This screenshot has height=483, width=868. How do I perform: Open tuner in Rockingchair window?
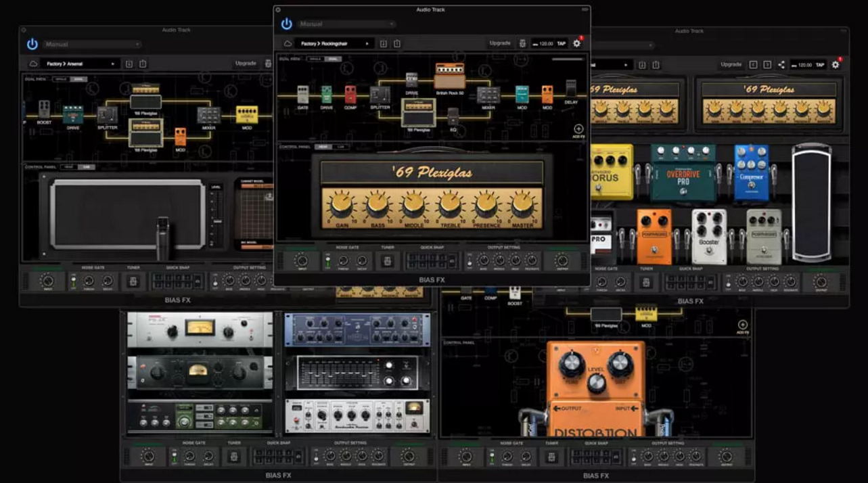388,261
